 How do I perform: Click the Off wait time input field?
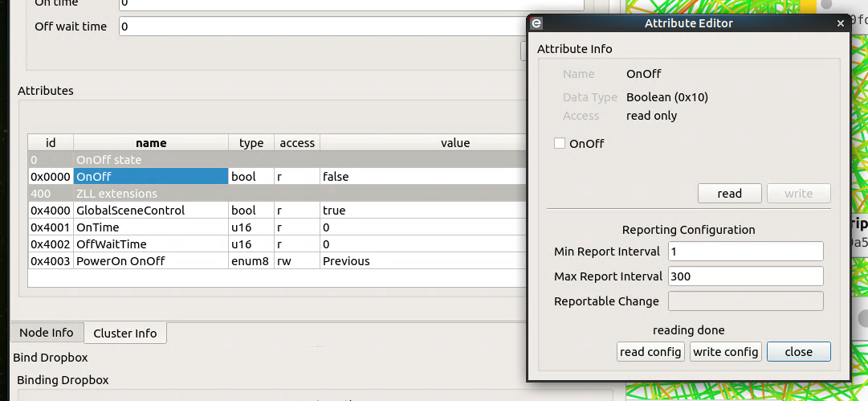[x=322, y=26]
